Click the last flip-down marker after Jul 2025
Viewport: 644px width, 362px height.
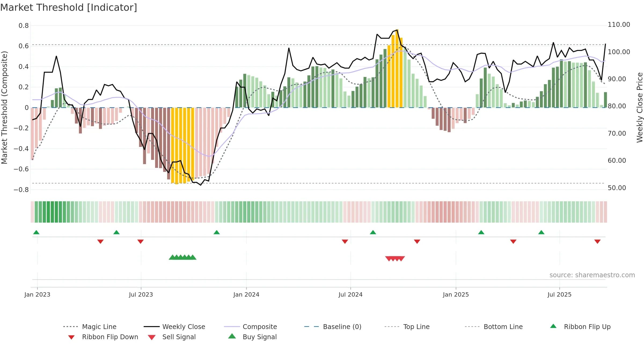click(x=597, y=242)
